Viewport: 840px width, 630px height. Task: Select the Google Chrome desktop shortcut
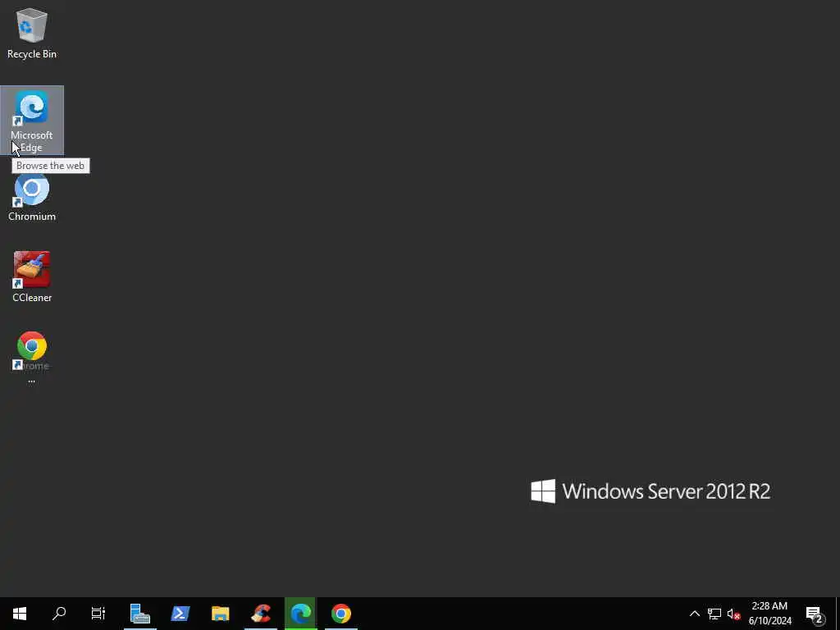(x=32, y=356)
